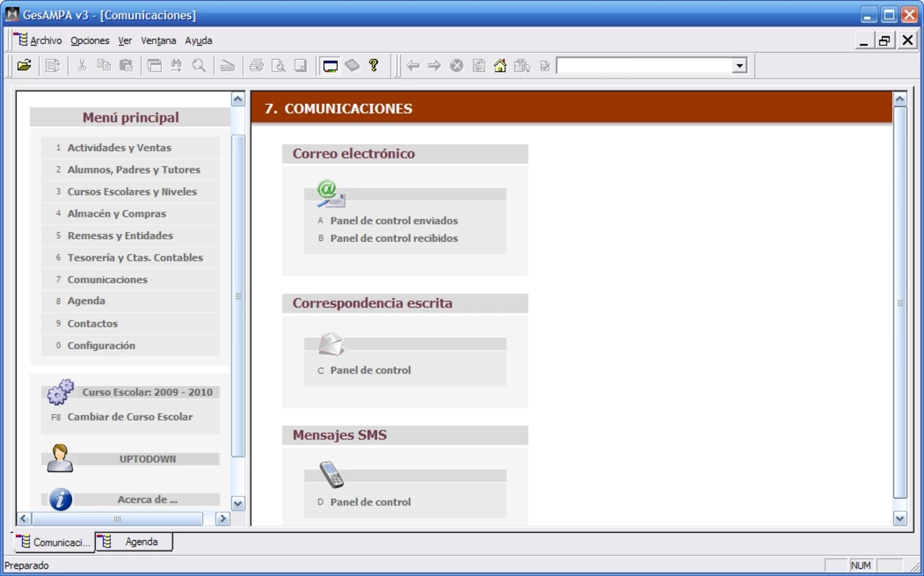Open Mensajes SMS Panel de control
Viewport: 924px width, 576px height.
370,502
